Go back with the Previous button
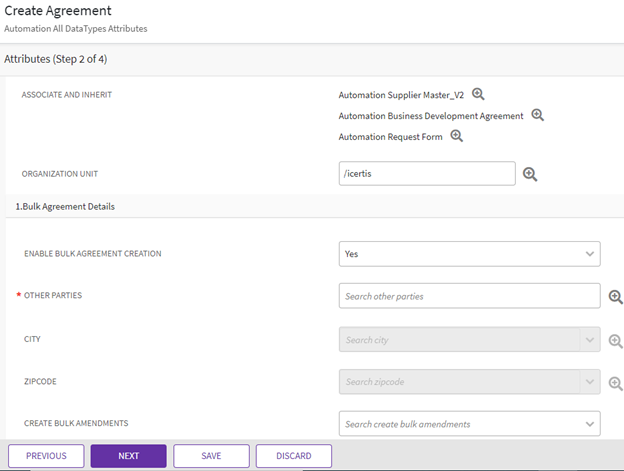 tap(47, 456)
